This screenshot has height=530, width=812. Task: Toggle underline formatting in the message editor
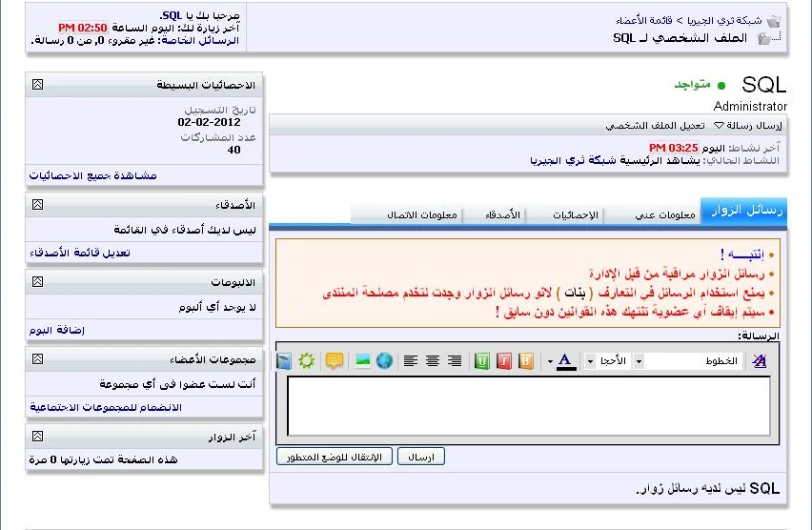tap(482, 361)
